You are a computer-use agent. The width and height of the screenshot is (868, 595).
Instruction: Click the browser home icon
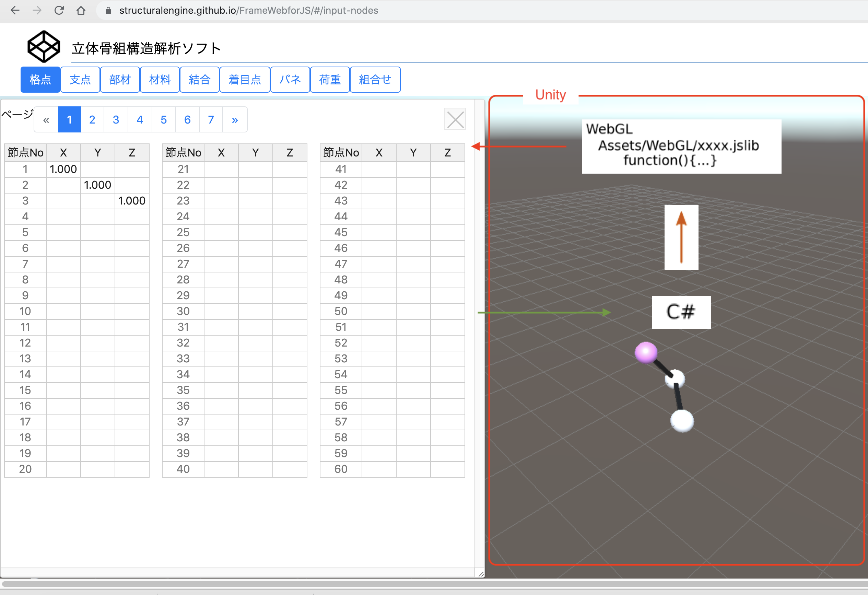tap(81, 10)
